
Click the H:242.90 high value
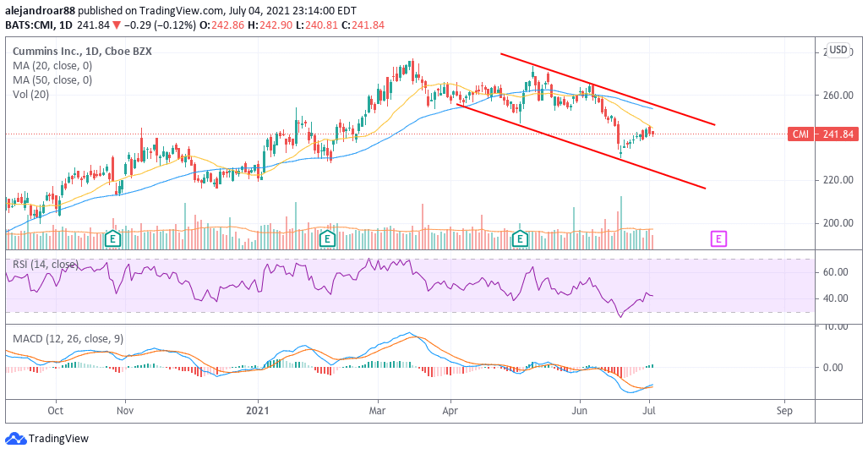click(x=270, y=25)
